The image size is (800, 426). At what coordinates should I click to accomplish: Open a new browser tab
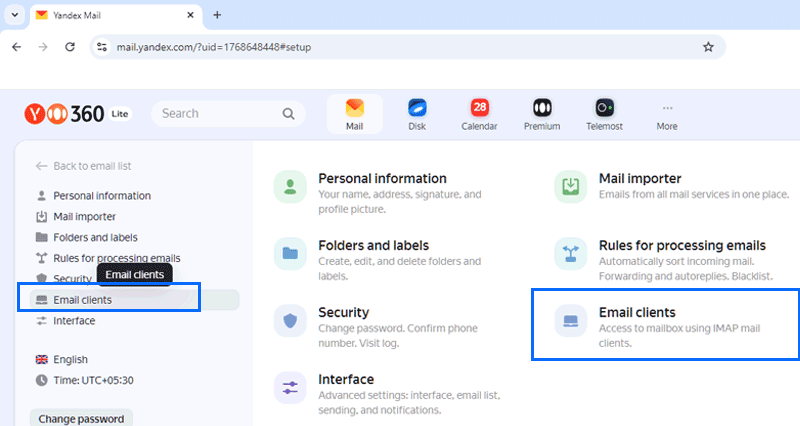coord(217,15)
